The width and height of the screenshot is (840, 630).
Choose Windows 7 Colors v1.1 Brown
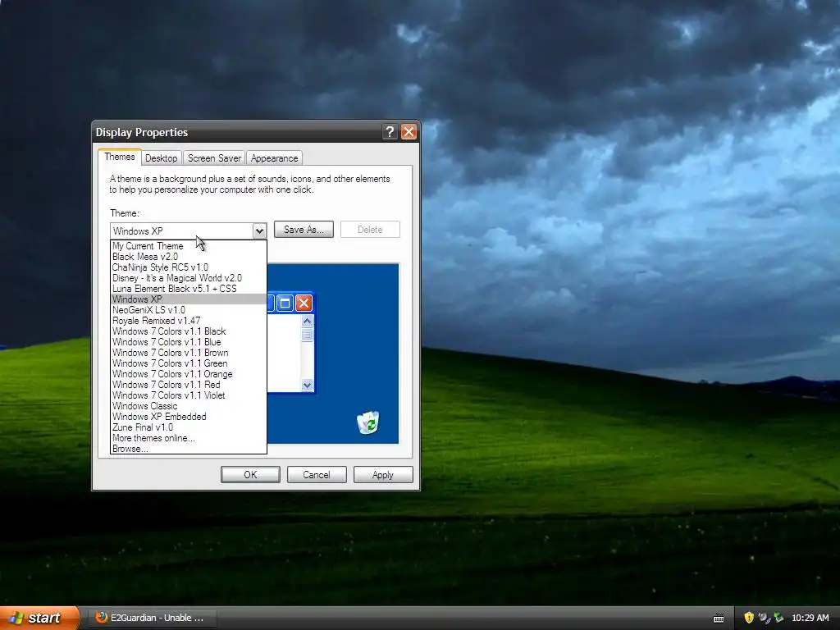click(x=188, y=353)
